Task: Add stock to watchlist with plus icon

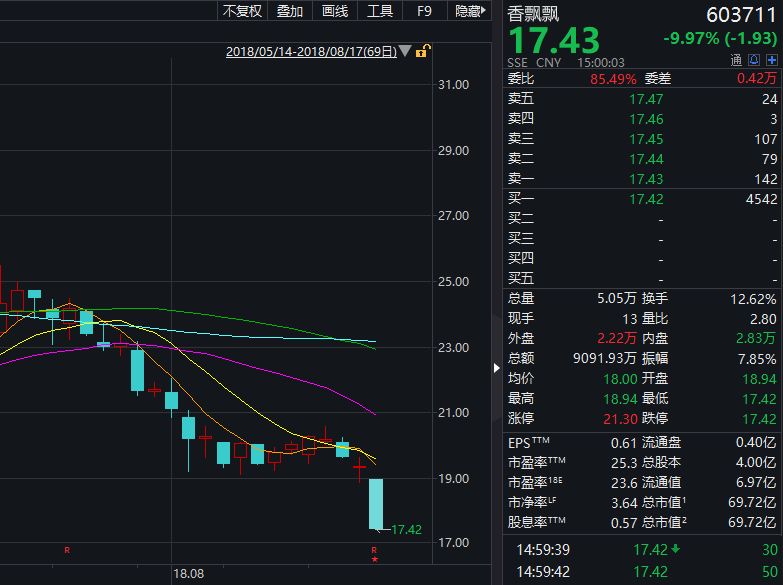Action: pyautogui.click(x=772, y=60)
